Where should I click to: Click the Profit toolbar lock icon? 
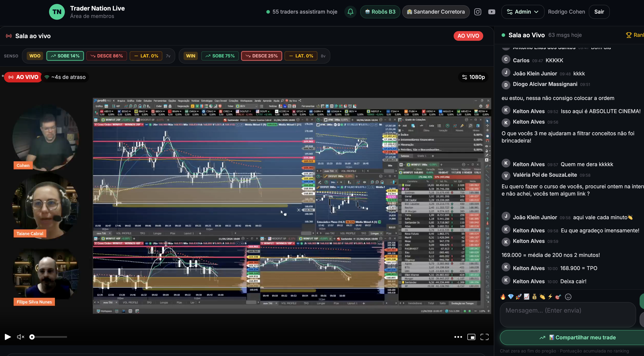(170, 106)
